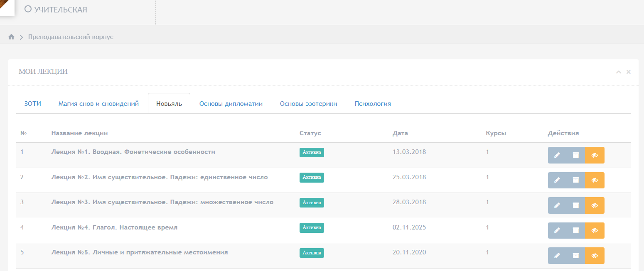Switch to the ЗОТИ tab
The image size is (644, 271).
point(33,104)
